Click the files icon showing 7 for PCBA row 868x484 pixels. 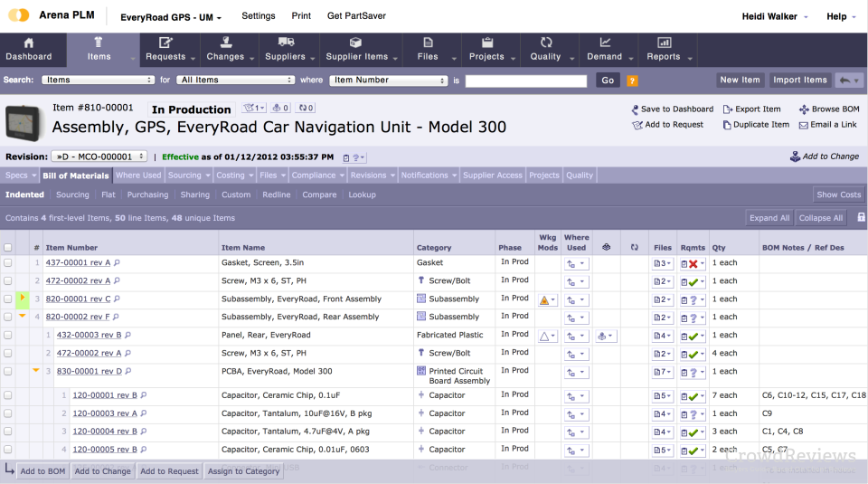(x=662, y=372)
